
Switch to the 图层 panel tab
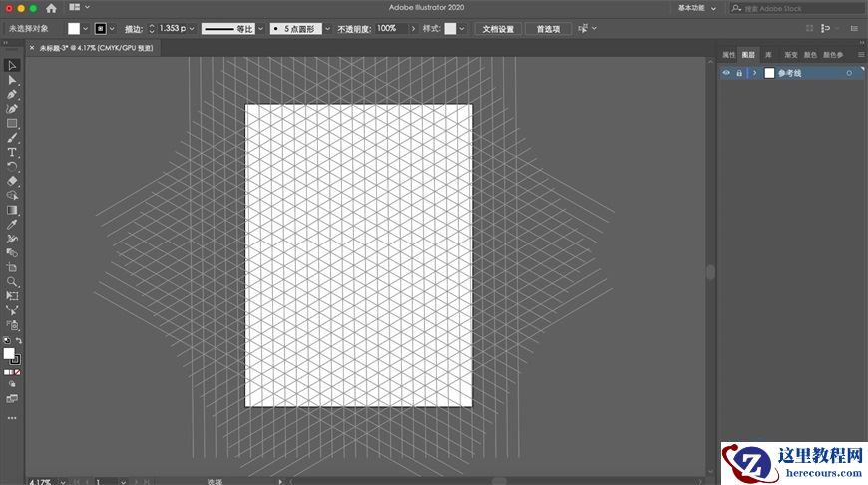748,55
